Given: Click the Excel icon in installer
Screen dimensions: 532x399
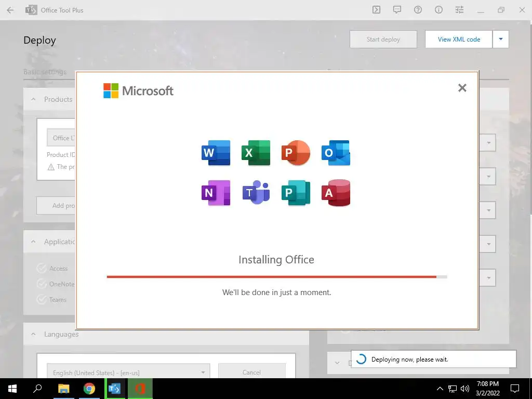Looking at the screenshot, I should [256, 153].
